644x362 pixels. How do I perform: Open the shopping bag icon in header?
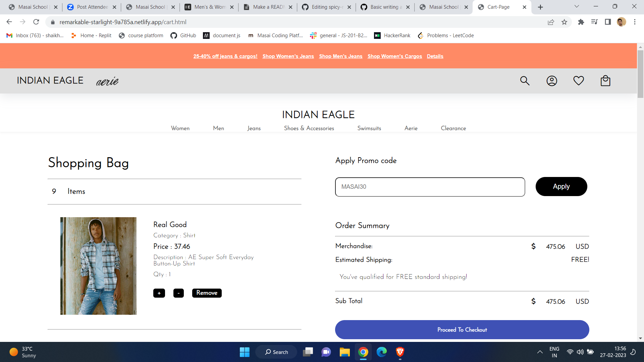pyautogui.click(x=605, y=81)
